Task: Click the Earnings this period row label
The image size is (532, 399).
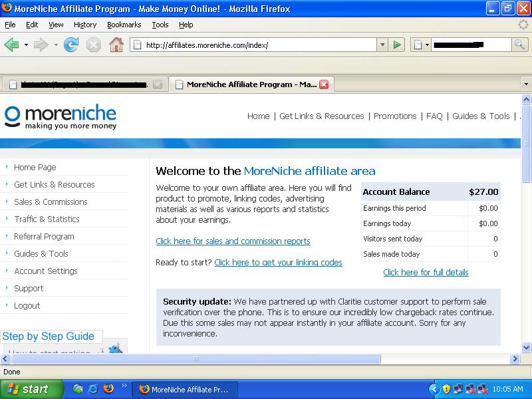Action: tap(394, 208)
